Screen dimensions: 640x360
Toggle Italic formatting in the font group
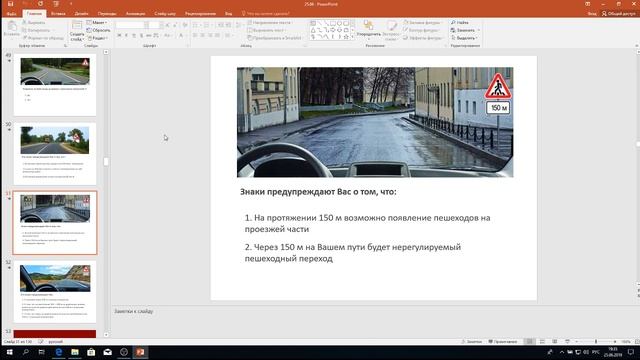127,36
